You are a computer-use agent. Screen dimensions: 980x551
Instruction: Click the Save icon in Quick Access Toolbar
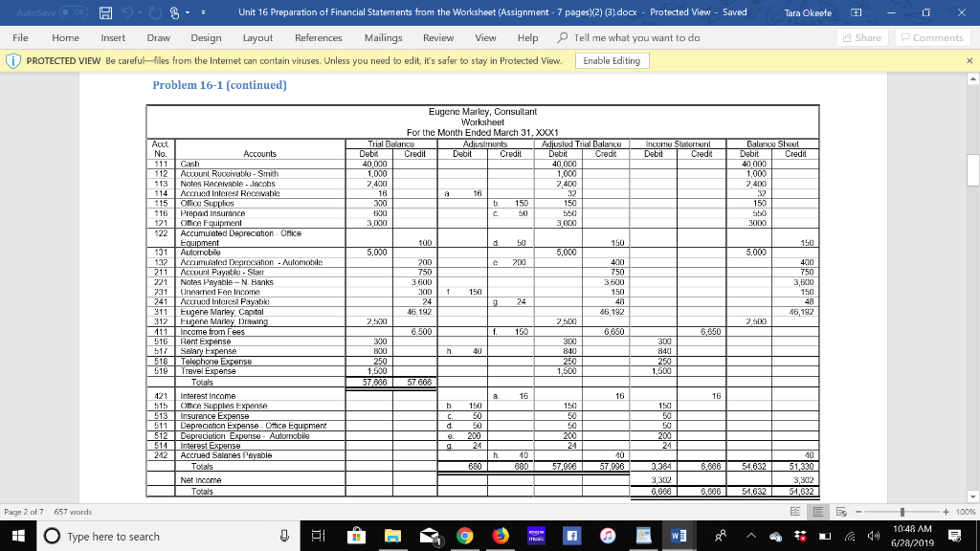pyautogui.click(x=105, y=12)
